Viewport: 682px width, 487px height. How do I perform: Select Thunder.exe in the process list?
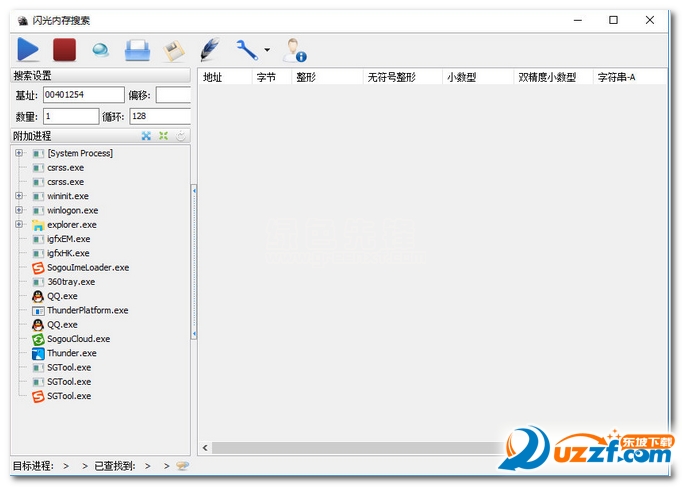71,353
